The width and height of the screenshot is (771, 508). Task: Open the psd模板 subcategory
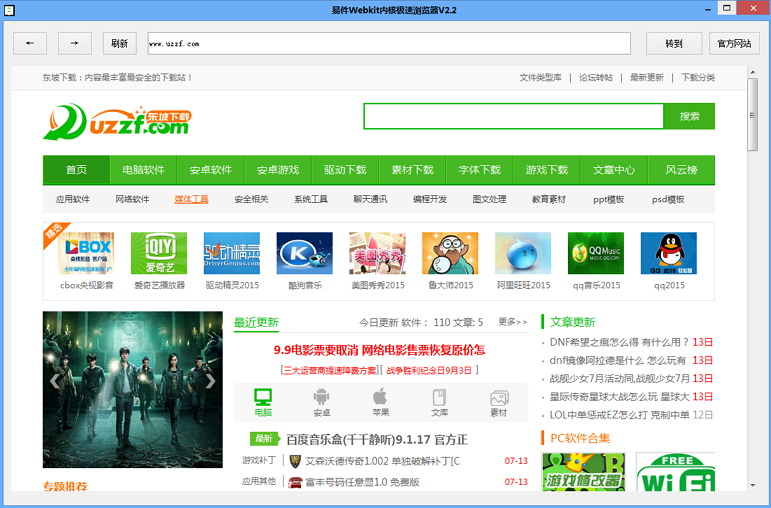pyautogui.click(x=668, y=199)
